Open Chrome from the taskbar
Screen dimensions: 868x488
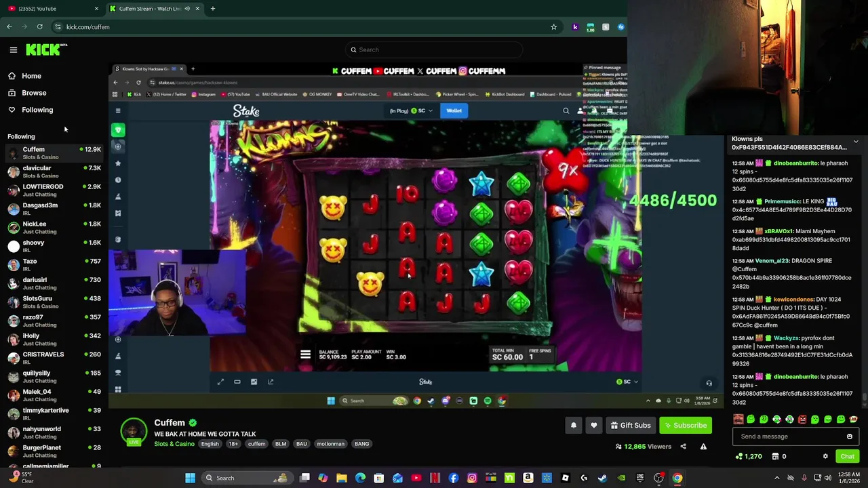tap(677, 479)
